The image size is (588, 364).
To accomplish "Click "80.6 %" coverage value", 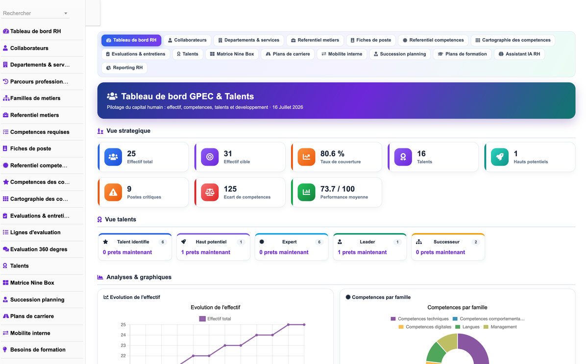I will coord(332,154).
